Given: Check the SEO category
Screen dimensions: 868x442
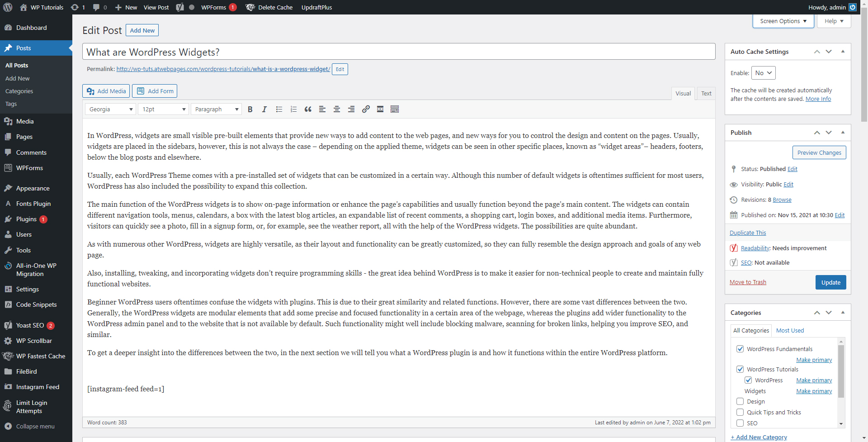Looking at the screenshot, I should [x=740, y=423].
